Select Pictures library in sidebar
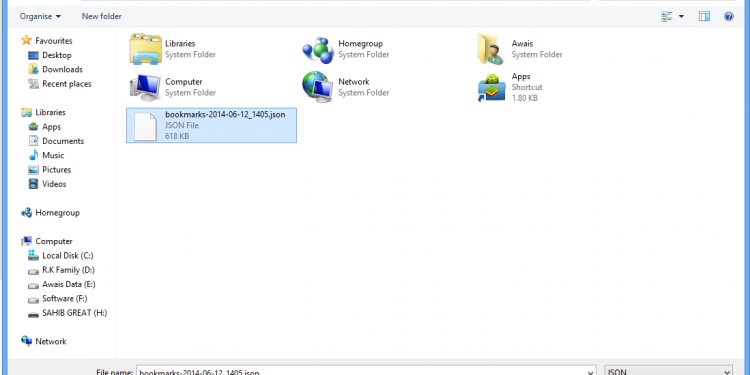This screenshot has width=750, height=375. pos(49,170)
